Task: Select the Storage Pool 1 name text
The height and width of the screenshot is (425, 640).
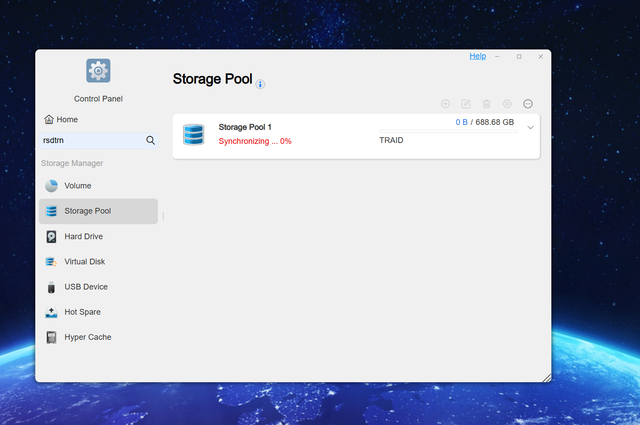Action: coord(245,127)
